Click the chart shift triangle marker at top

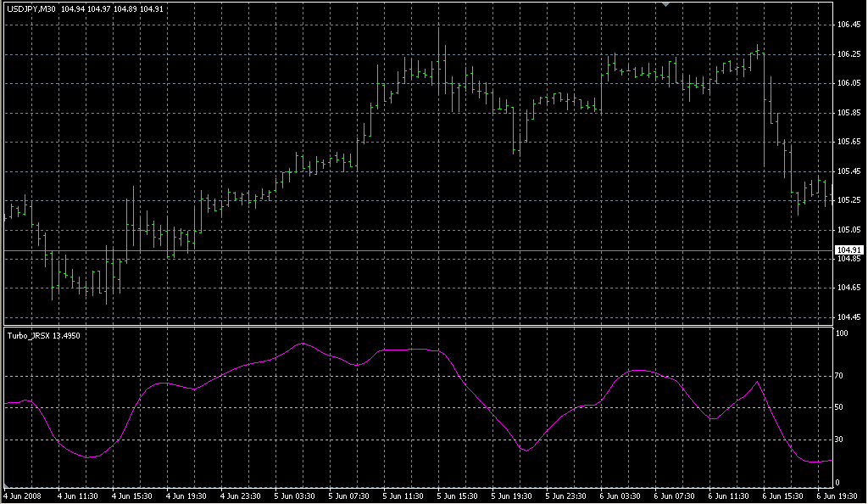(x=666, y=4)
